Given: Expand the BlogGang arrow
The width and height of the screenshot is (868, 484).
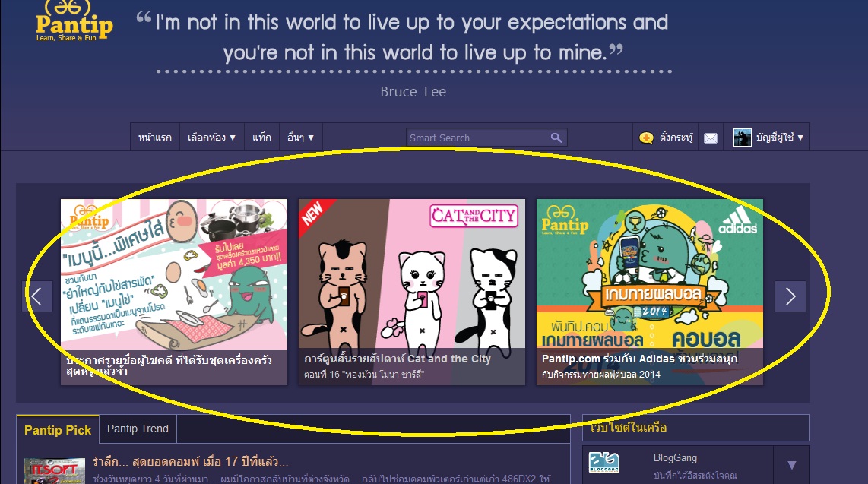Looking at the screenshot, I should pyautogui.click(x=791, y=465).
